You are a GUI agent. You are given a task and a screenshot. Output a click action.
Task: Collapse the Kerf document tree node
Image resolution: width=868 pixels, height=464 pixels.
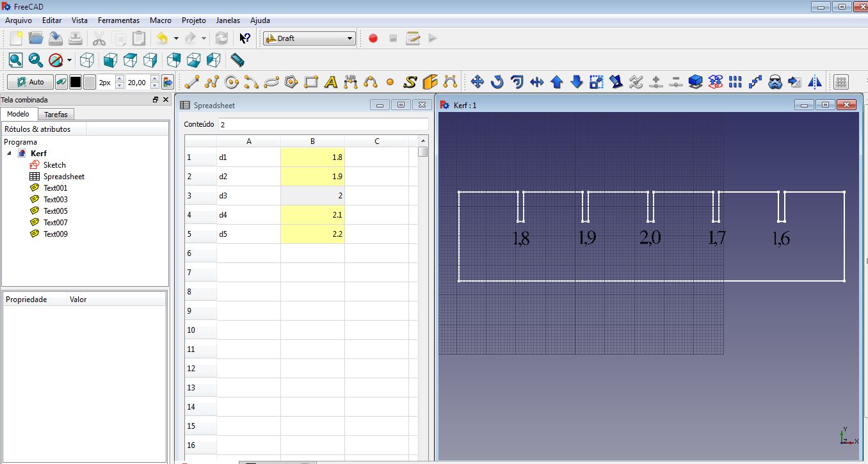(x=10, y=154)
